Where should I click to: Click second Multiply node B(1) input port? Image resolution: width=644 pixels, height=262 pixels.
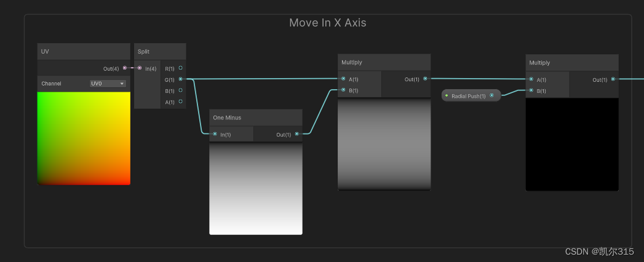(x=531, y=90)
